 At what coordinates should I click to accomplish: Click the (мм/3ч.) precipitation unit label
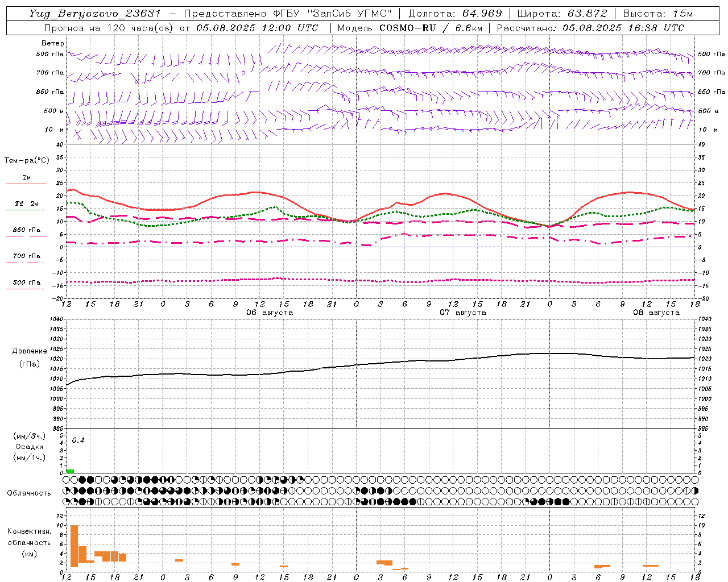tap(30, 436)
